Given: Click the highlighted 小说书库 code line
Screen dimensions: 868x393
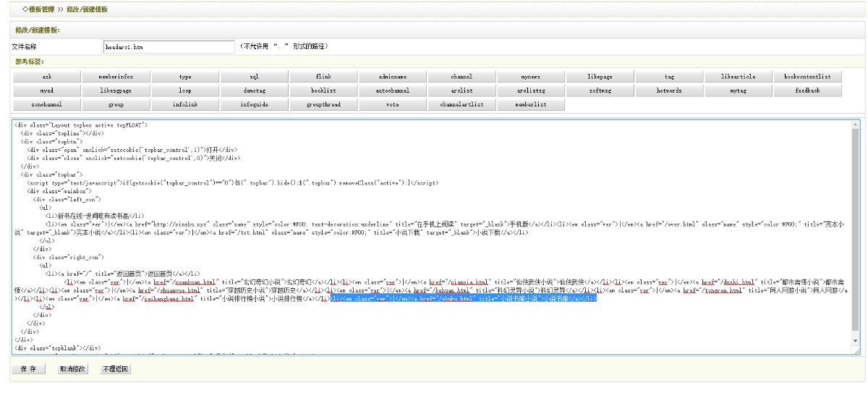Looking at the screenshot, I should pos(464,298).
